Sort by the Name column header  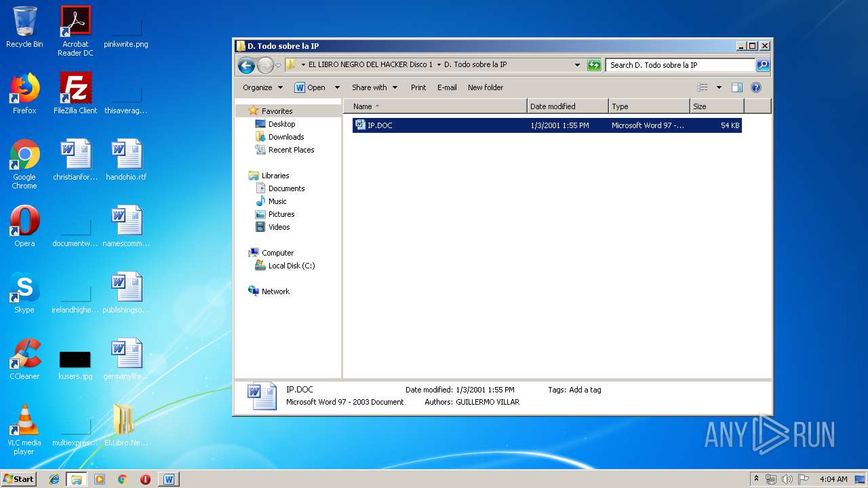(x=435, y=106)
